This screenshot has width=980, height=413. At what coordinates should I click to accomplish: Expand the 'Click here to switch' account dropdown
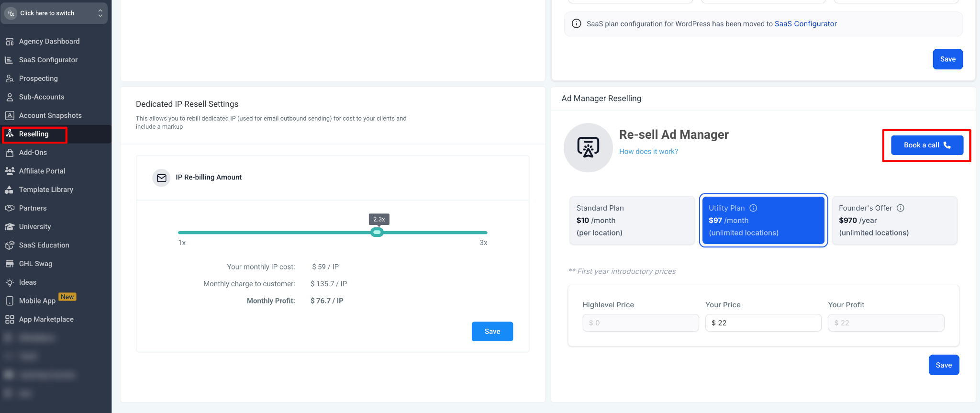[x=55, y=13]
